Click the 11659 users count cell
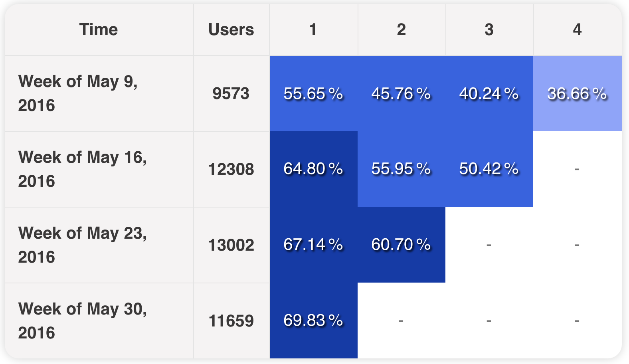Screen dimensions: 629x364 point(231,321)
